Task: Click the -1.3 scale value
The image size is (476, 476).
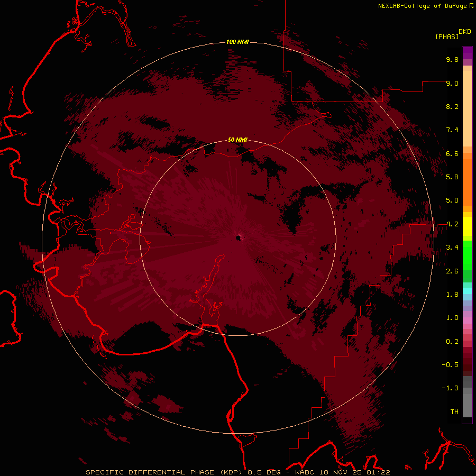Action: click(450, 388)
